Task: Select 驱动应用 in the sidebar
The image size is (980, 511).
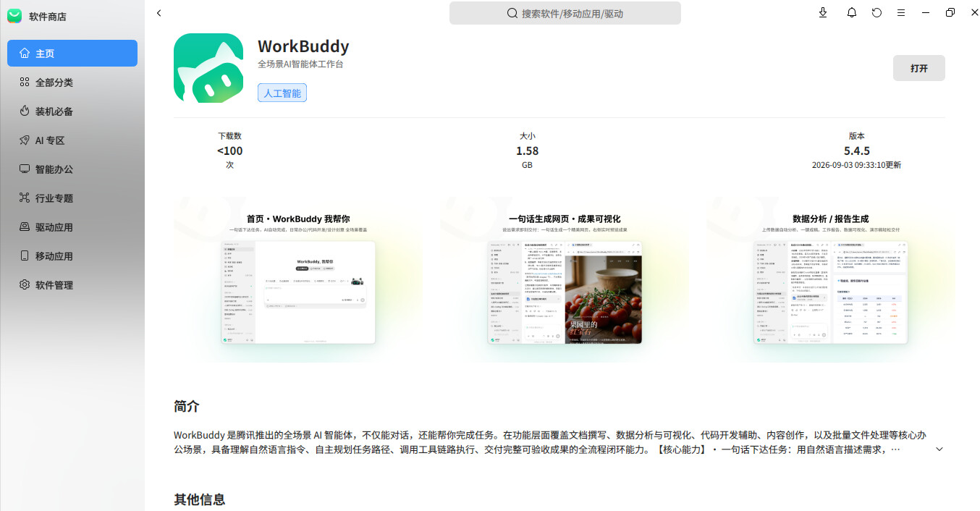Action: (72, 227)
